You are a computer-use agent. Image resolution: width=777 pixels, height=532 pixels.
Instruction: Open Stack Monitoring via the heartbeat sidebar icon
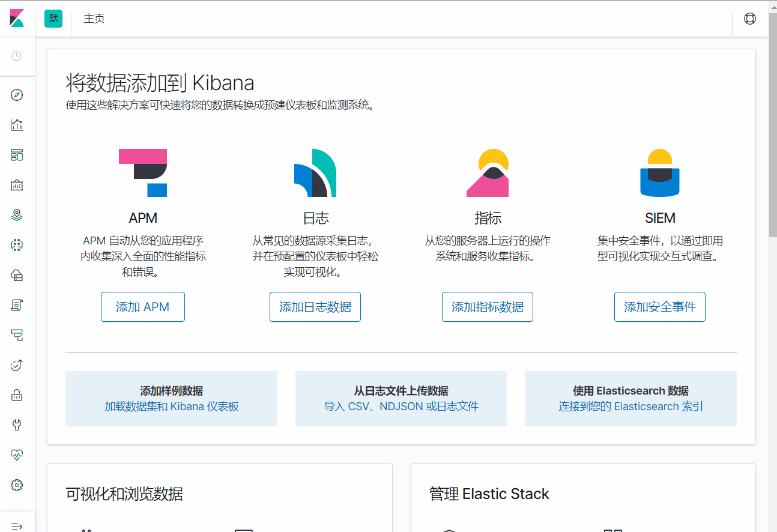pos(17,455)
